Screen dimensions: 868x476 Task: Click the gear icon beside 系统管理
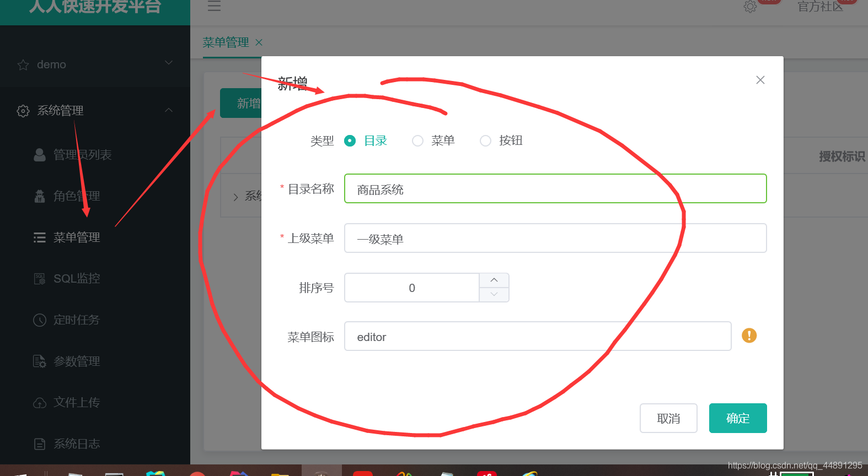pyautogui.click(x=23, y=111)
